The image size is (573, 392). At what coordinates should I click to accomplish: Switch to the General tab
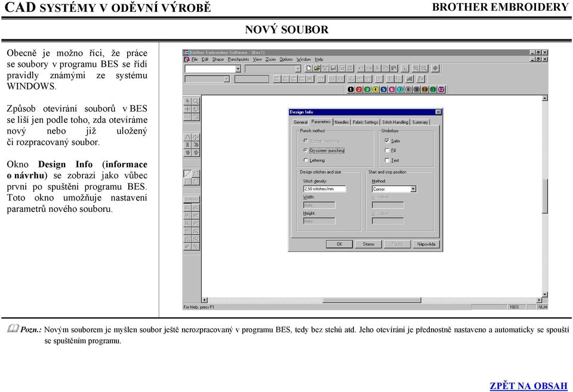[300, 122]
